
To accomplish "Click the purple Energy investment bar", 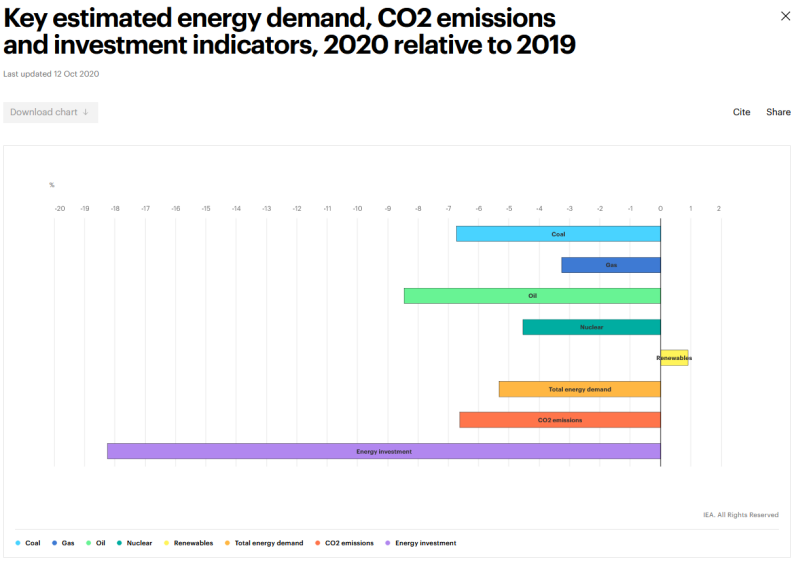I will (x=383, y=451).
